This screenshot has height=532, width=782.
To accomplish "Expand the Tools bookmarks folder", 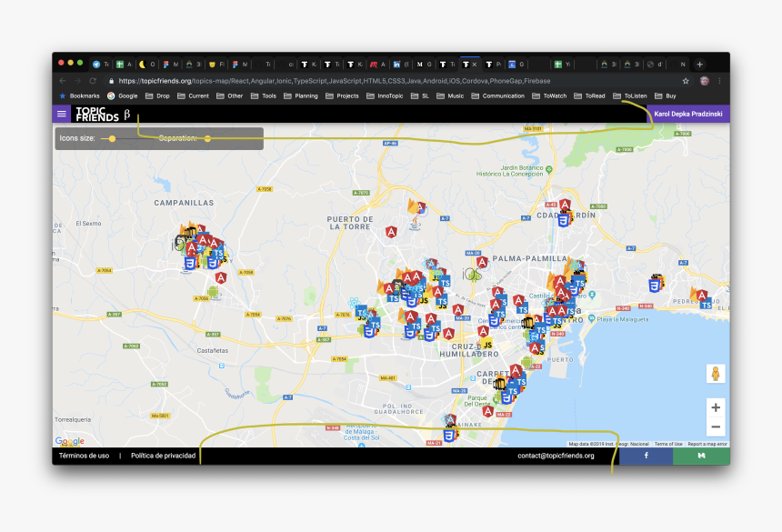I will click(264, 95).
